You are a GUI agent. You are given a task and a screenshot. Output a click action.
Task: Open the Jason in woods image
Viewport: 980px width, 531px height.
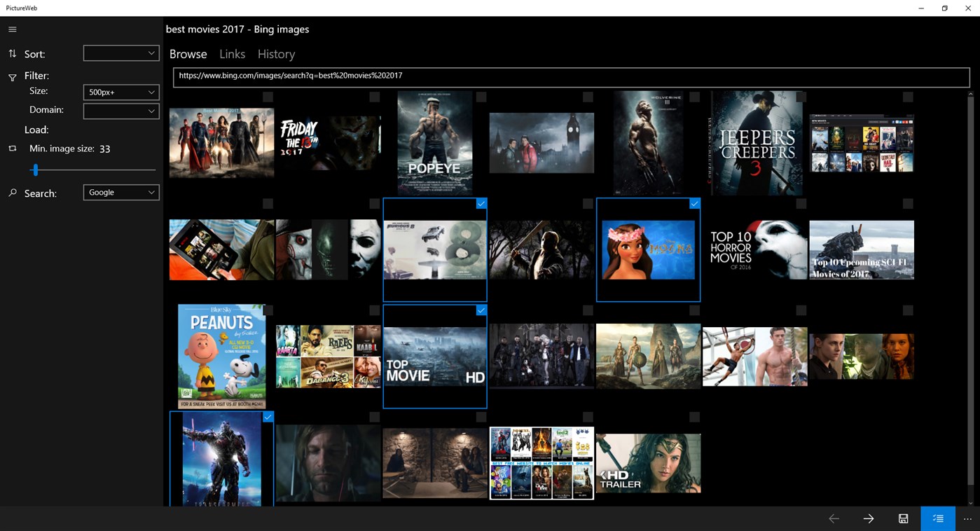coord(541,250)
